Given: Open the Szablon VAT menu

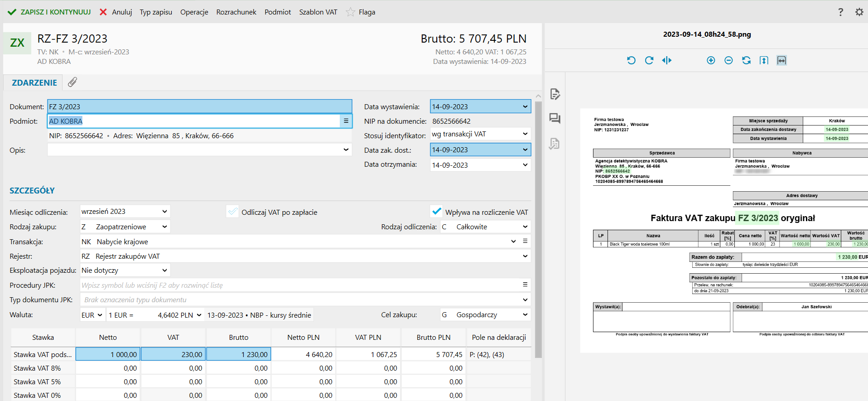Looking at the screenshot, I should click(x=318, y=12).
